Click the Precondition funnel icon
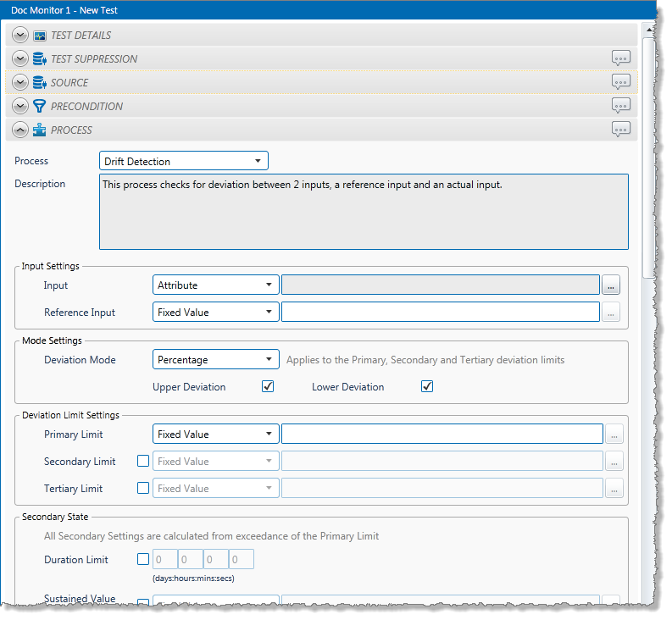 [x=39, y=106]
